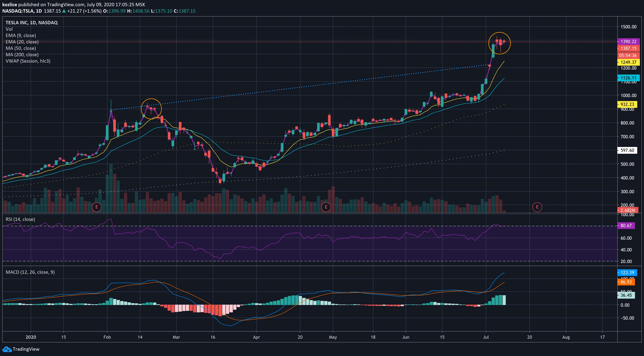Click the O:1396.99 open value in header
Viewport: 644px width, 356px height.
[x=114, y=11]
